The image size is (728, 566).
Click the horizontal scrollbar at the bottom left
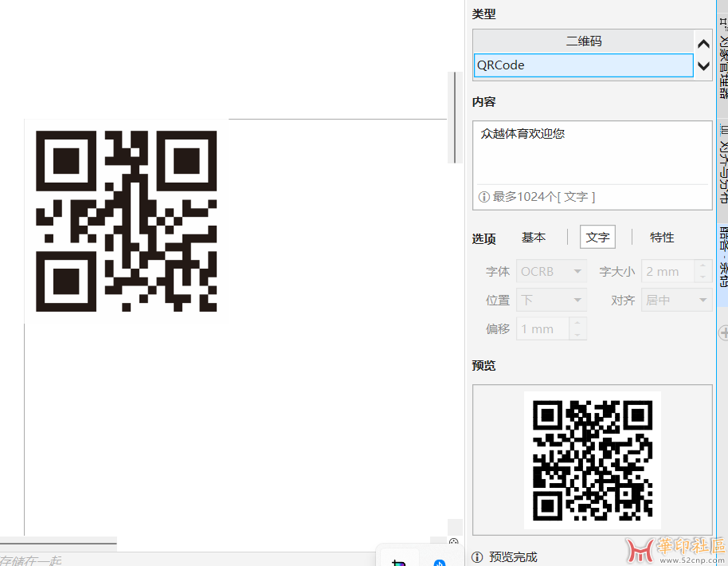click(x=58, y=543)
